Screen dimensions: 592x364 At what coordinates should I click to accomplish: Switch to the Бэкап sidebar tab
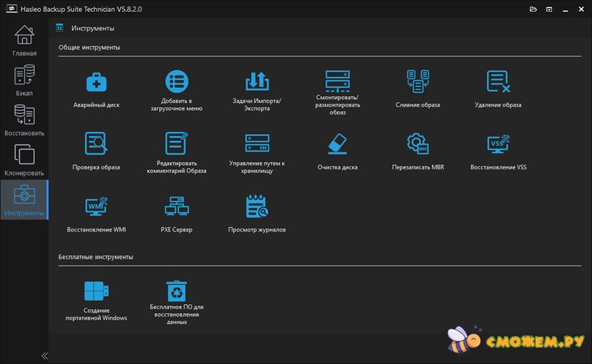pos(24,80)
